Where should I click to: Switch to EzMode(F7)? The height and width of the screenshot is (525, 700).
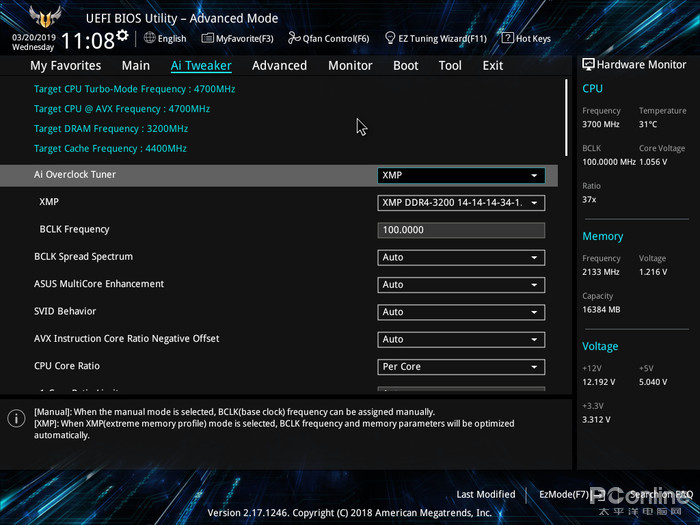(x=565, y=494)
